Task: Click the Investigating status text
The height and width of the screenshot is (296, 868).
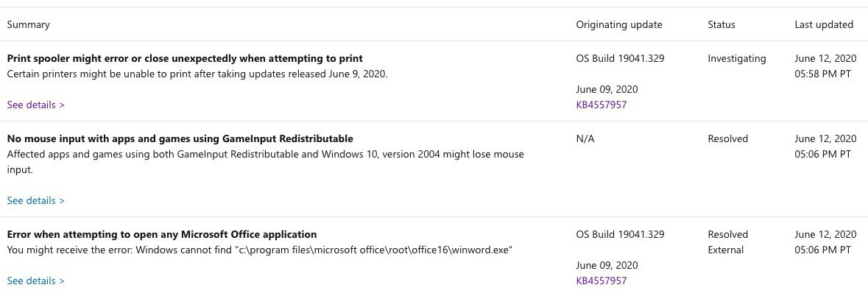Action: click(736, 58)
